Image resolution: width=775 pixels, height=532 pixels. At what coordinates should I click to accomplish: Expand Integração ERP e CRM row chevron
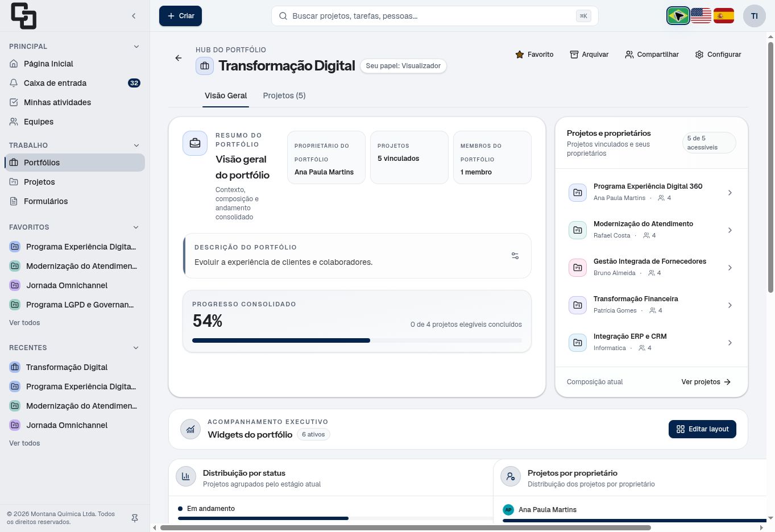730,343
